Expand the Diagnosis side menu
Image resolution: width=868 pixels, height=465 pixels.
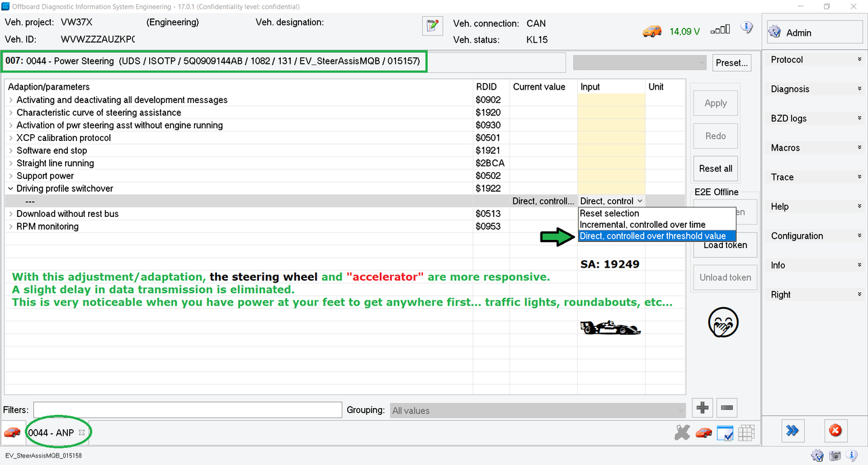tap(815, 89)
